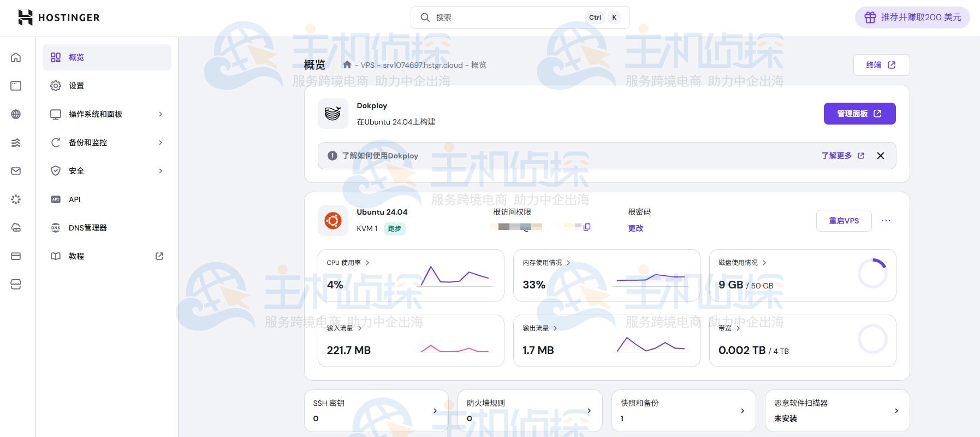Click the disk usage ring indicator
Image resolution: width=980 pixels, height=437 pixels.
click(872, 273)
